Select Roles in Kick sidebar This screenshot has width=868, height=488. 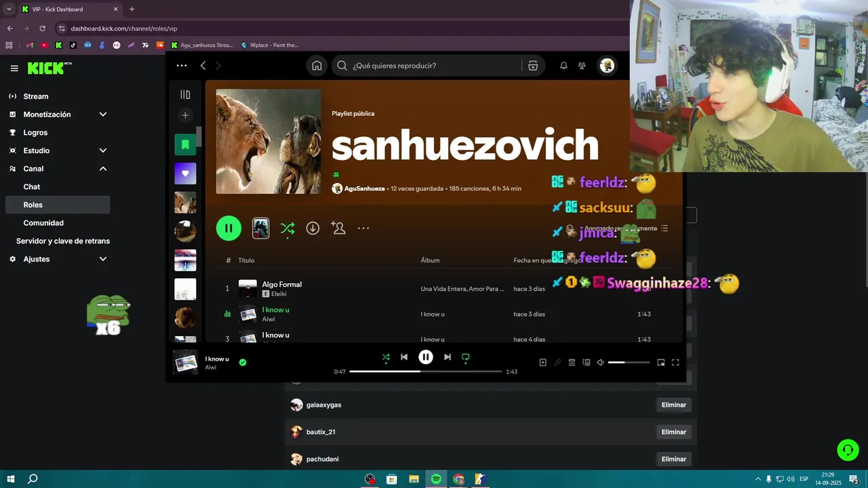(57, 205)
